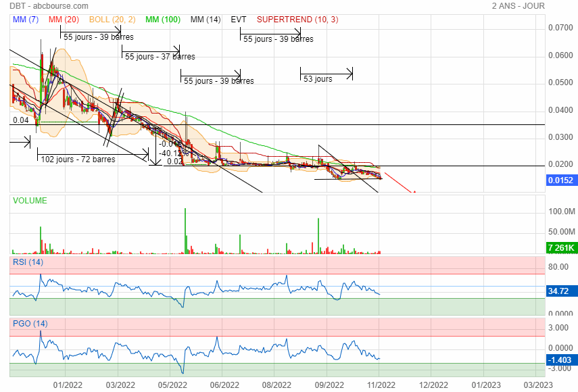Click the 0.04 horizontal level label
The width and height of the screenshot is (578, 392).
(21, 120)
